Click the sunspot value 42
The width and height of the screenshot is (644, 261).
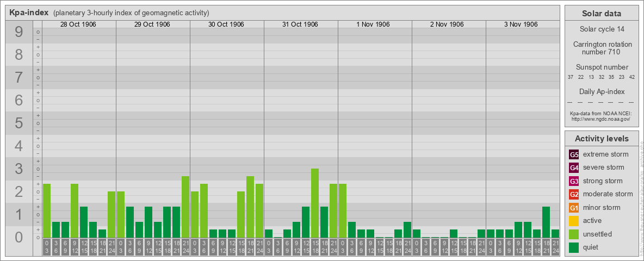pos(631,77)
